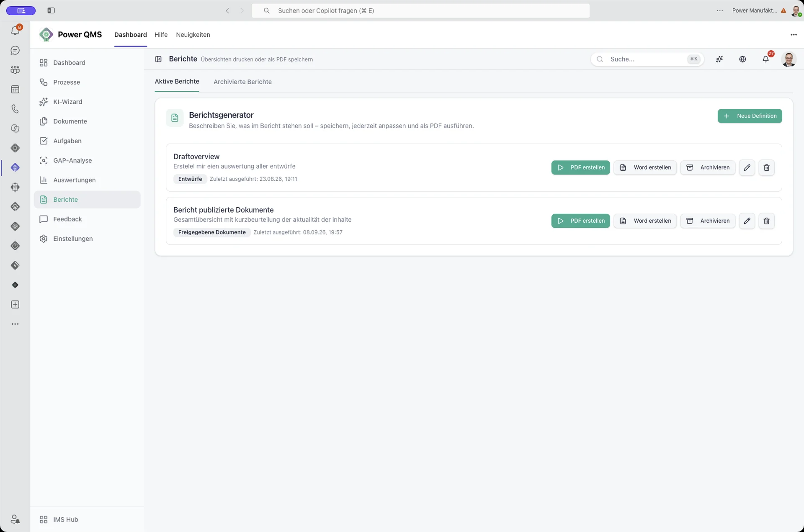The image size is (804, 532).
Task: Delete Bericht publizierte Dokumente report
Action: pos(767,221)
